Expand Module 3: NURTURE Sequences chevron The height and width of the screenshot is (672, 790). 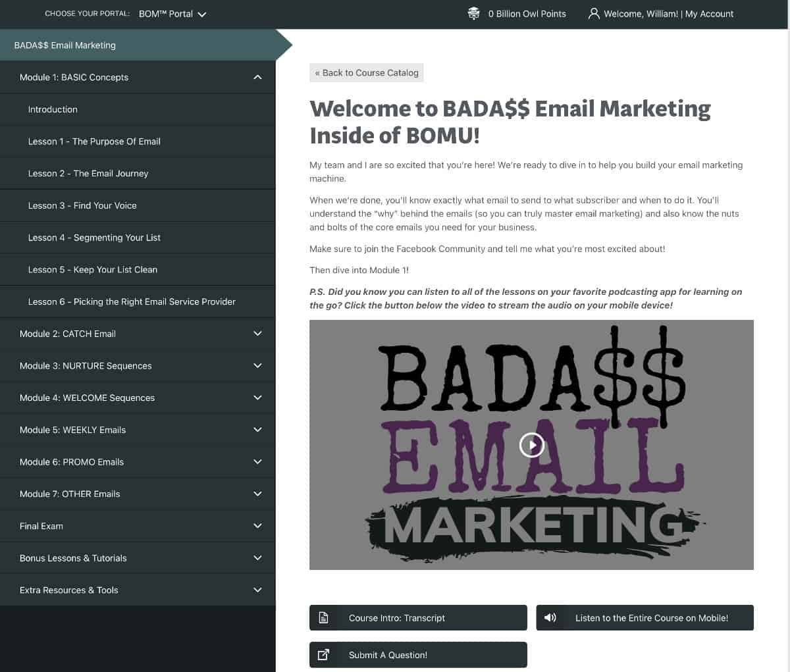pos(257,365)
